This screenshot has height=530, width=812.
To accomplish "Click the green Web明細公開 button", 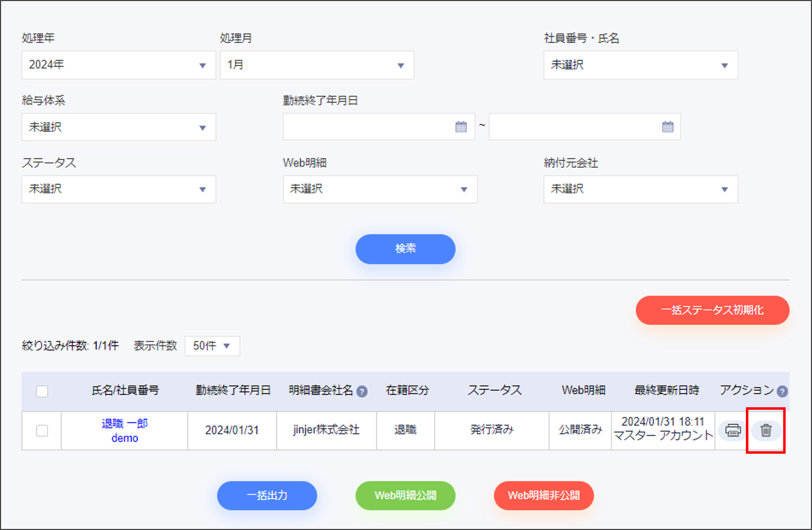I will (405, 495).
